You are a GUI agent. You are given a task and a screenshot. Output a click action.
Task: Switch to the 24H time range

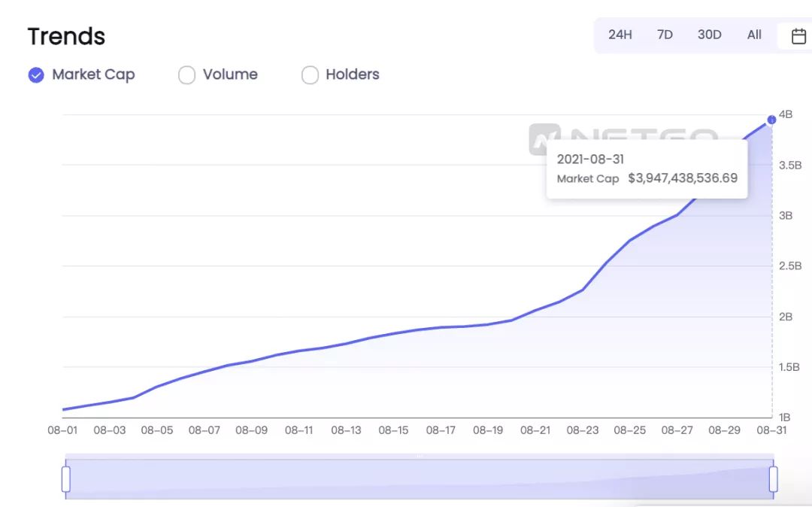click(620, 35)
